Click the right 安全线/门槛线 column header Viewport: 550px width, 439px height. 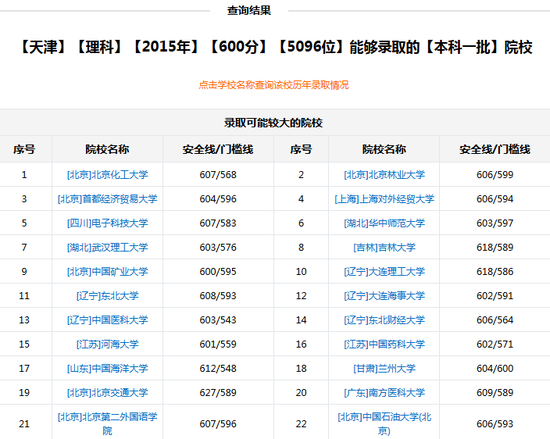[495, 149]
